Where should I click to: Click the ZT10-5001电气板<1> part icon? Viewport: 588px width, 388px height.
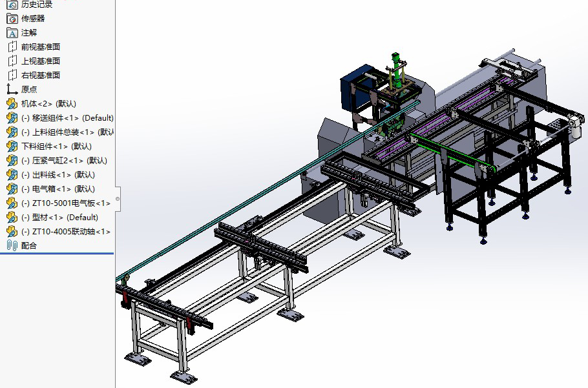(12, 203)
